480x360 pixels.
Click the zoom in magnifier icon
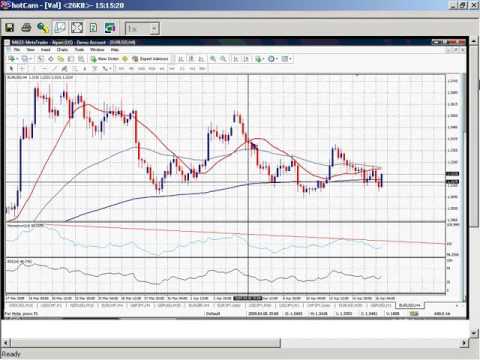[213, 59]
